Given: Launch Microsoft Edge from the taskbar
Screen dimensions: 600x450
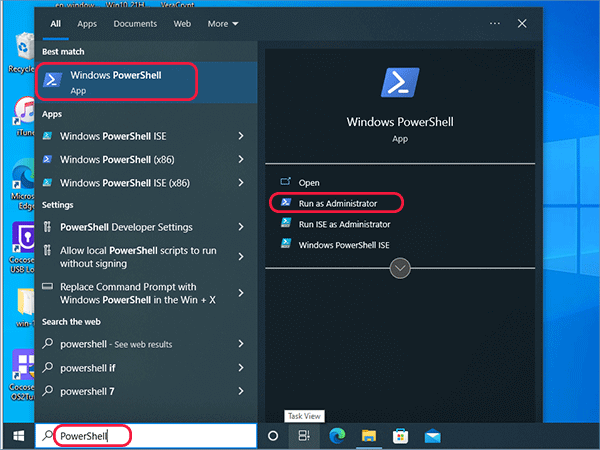Looking at the screenshot, I should pyautogui.click(x=337, y=435).
